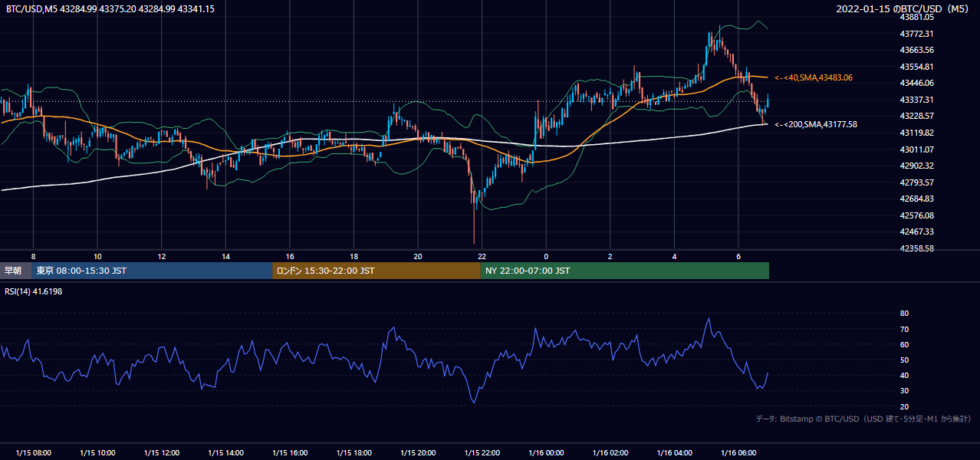
Task: Click the ロンドン 15:30-22:00 JST session bar
Action: (x=377, y=271)
